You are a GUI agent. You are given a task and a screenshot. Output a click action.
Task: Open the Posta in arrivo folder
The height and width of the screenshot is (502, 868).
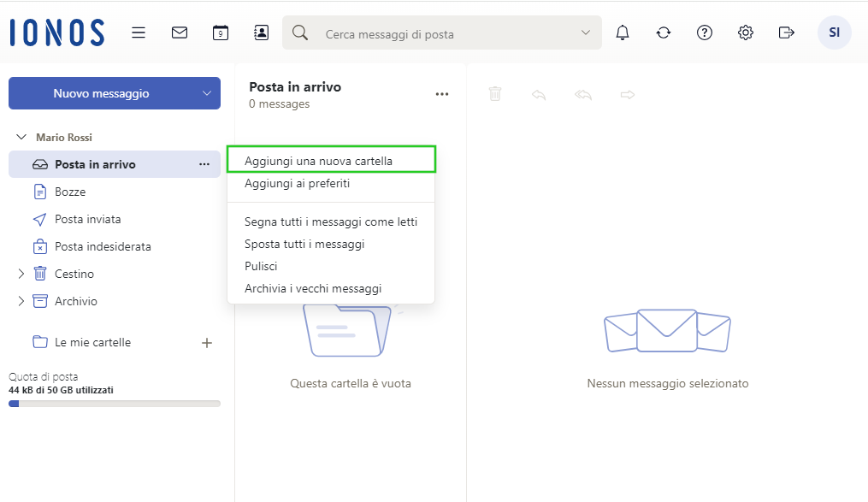115,164
